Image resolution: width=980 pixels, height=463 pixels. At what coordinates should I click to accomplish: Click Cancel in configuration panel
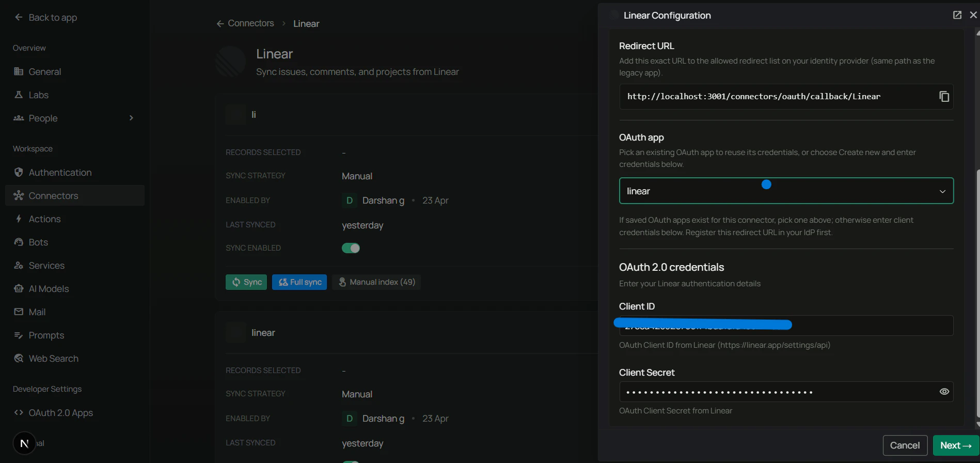(905, 445)
